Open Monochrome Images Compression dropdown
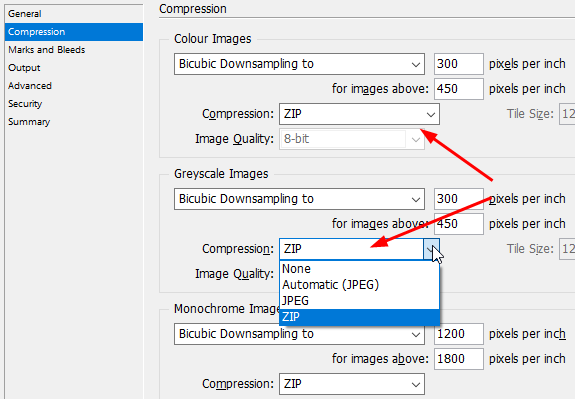The width and height of the screenshot is (575, 399). (352, 384)
